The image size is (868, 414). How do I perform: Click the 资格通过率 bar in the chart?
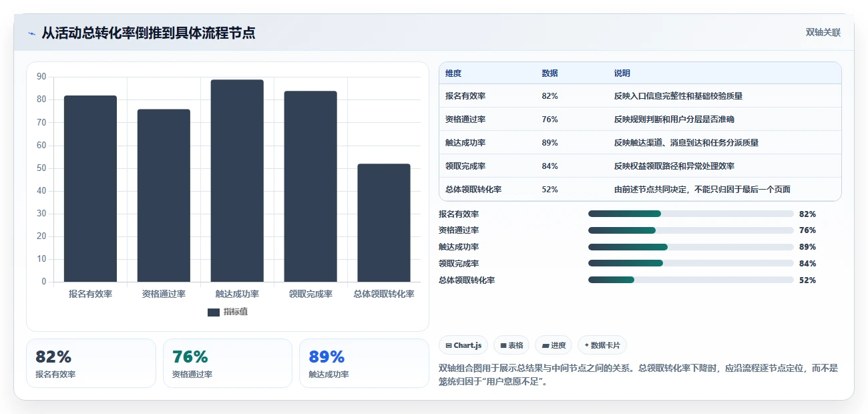coord(164,196)
